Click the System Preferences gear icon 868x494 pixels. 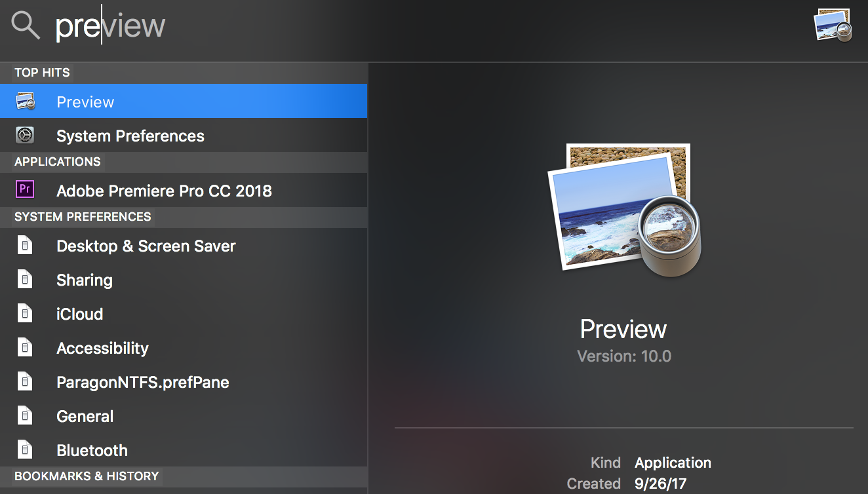(x=25, y=136)
